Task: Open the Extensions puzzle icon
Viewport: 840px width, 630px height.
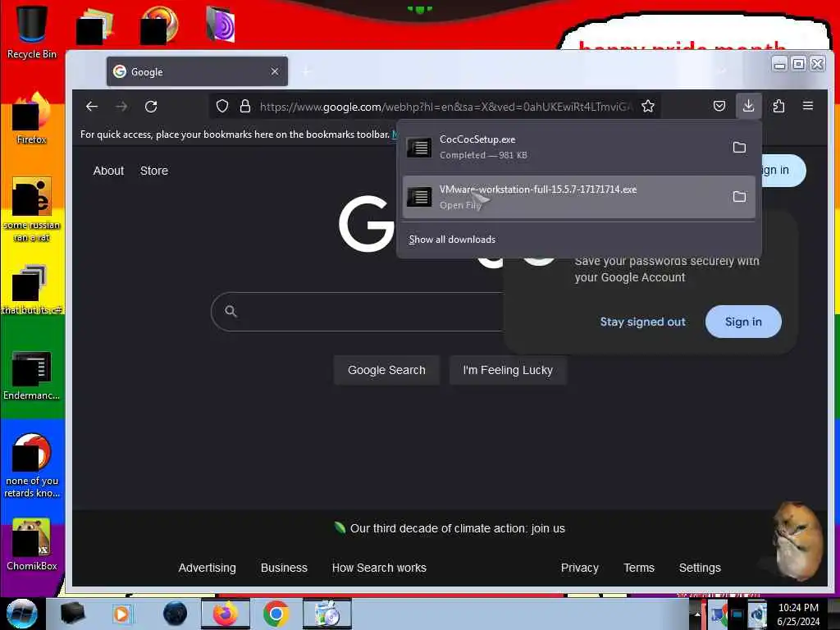Action: tap(779, 106)
